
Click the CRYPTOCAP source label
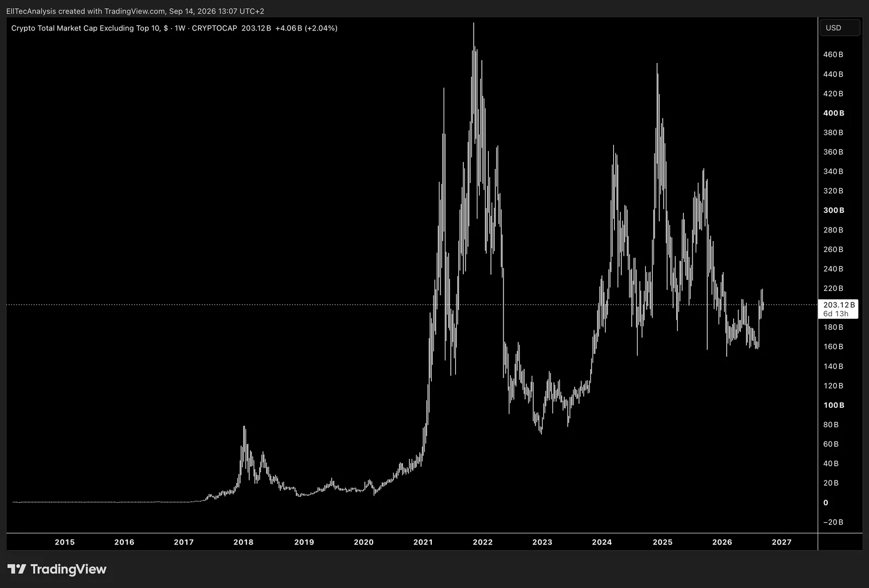pos(215,28)
